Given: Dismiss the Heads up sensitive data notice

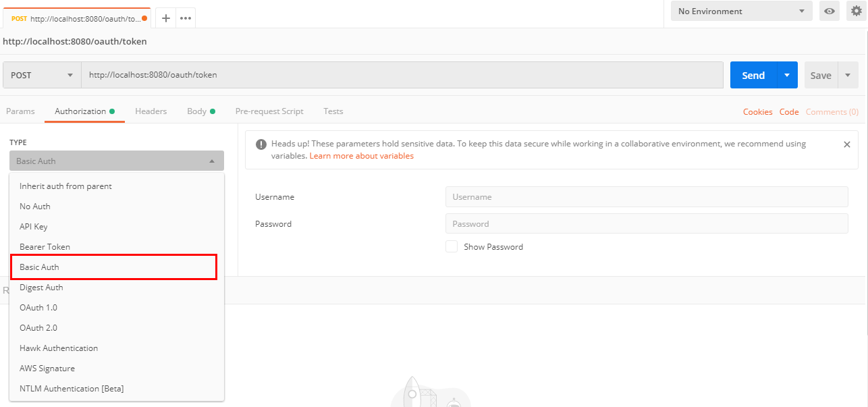Looking at the screenshot, I should coord(847,144).
